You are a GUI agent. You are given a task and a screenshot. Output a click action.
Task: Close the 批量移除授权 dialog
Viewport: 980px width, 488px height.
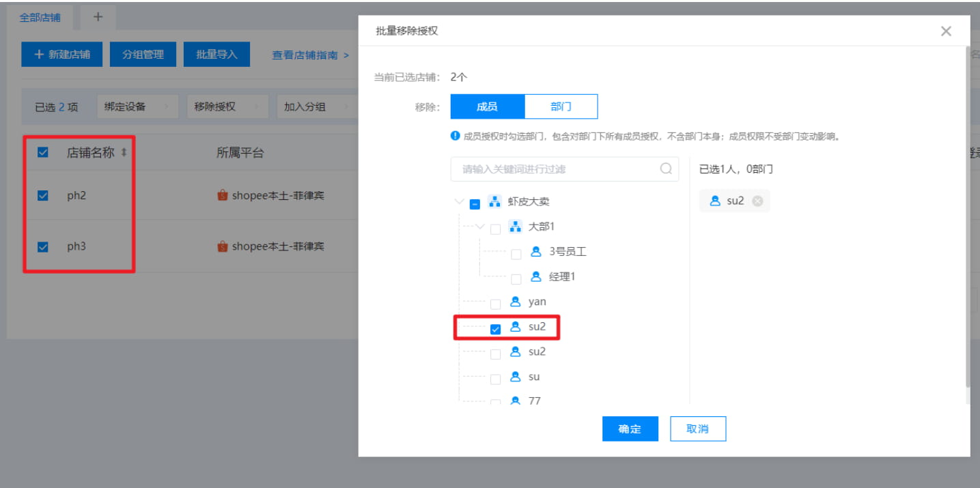point(946,31)
